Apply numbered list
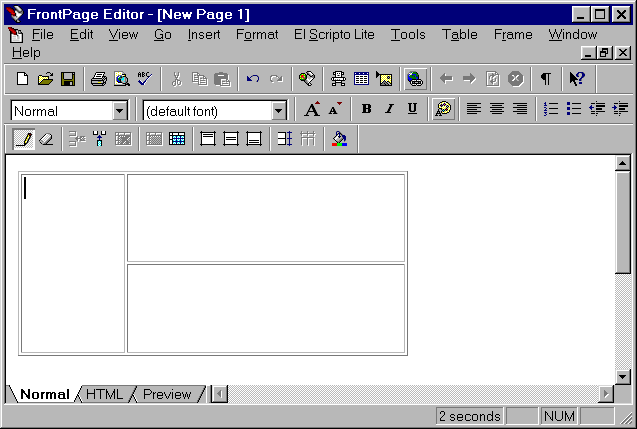 551,109
